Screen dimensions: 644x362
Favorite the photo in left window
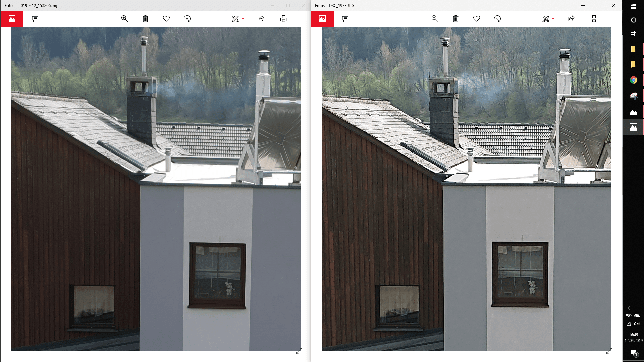point(166,19)
